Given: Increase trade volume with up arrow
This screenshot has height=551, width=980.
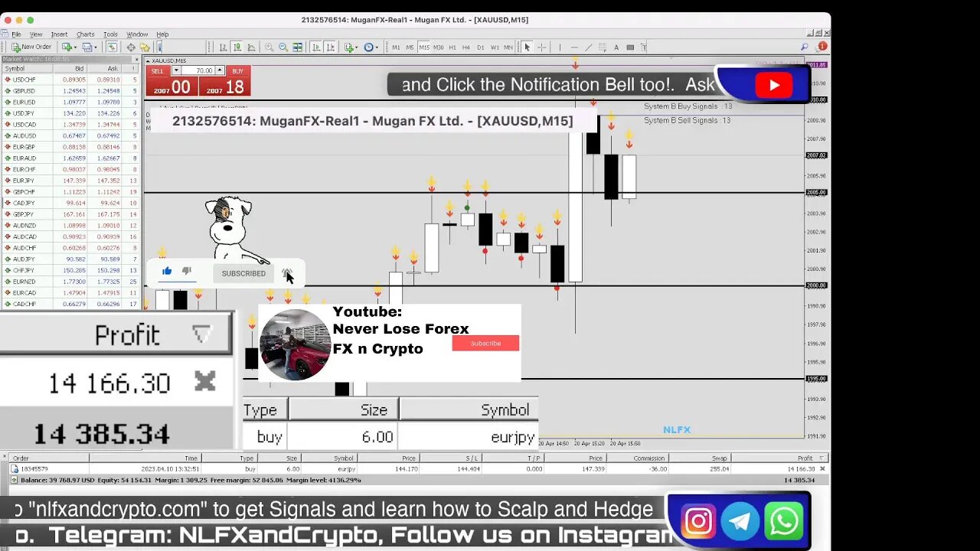Looking at the screenshot, I should click(x=219, y=71).
